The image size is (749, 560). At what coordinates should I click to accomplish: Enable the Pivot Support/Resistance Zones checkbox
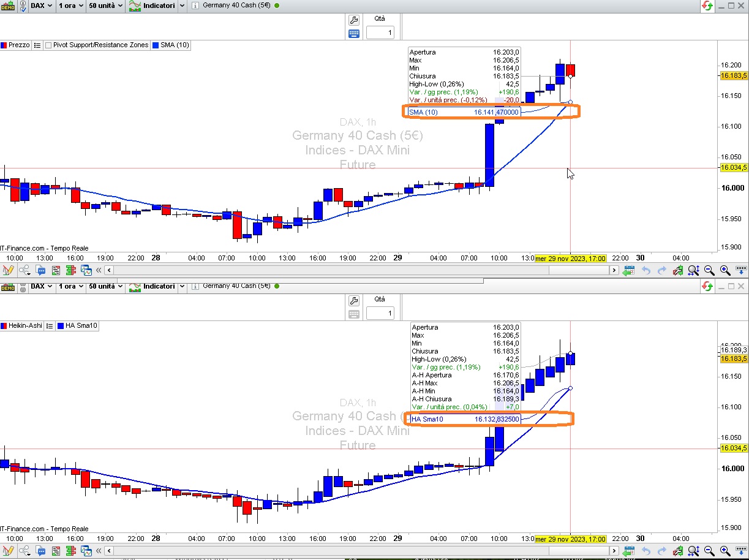(48, 45)
